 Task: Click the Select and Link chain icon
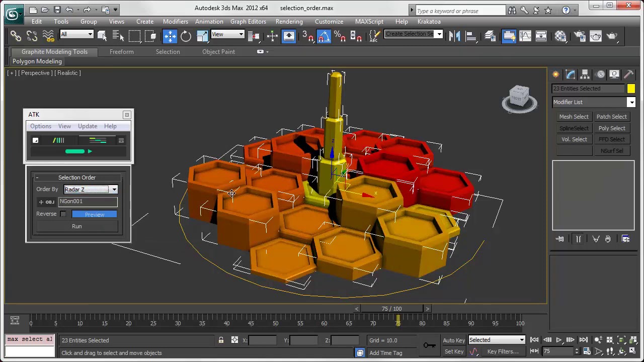[x=16, y=36]
